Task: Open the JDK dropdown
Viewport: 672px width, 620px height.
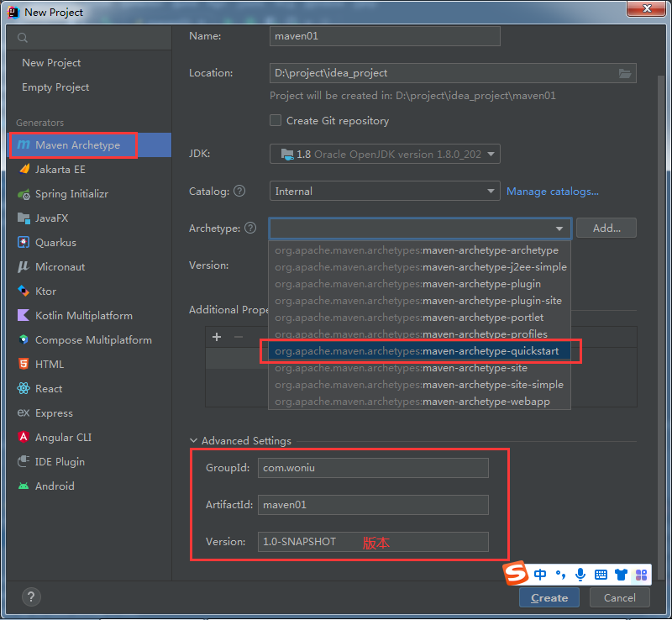Action: 385,154
